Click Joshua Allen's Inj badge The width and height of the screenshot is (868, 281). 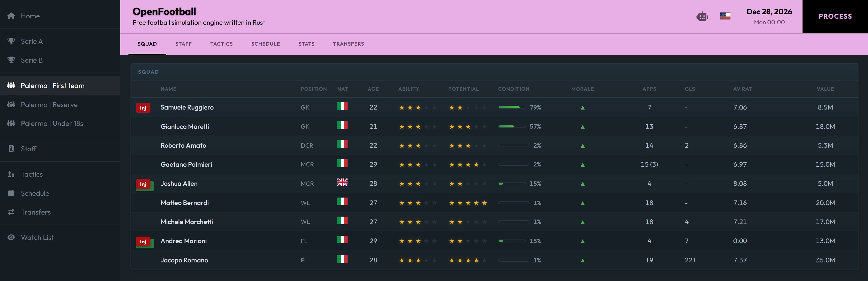[143, 184]
